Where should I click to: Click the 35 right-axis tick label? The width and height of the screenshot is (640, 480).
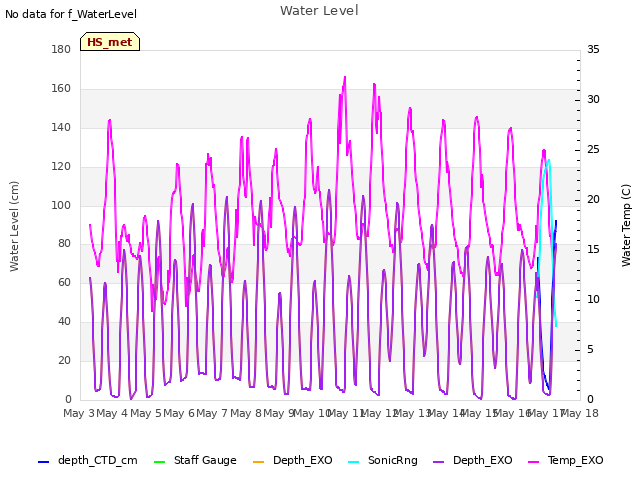[593, 49]
